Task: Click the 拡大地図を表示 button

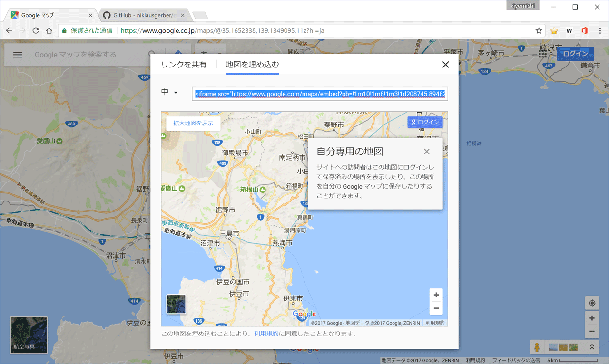Action: [193, 123]
